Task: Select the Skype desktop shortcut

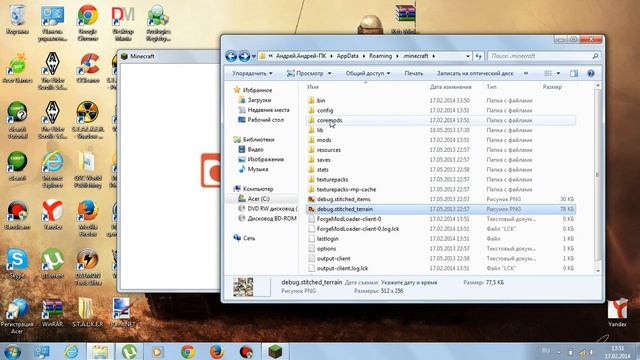Action: tap(17, 264)
